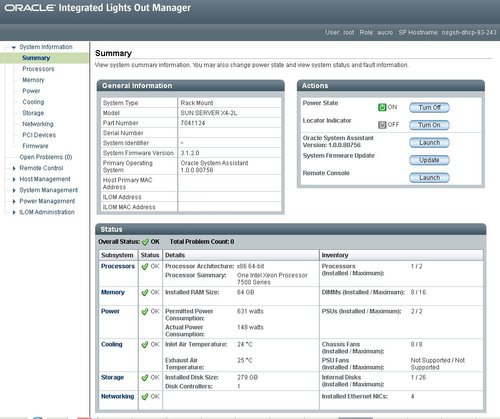
Task: Open the Processors subsystem link
Action: click(x=118, y=266)
